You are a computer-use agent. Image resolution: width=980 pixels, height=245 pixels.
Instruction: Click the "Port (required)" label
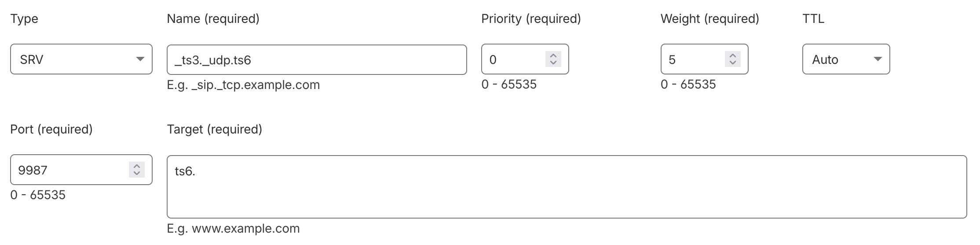click(x=51, y=129)
